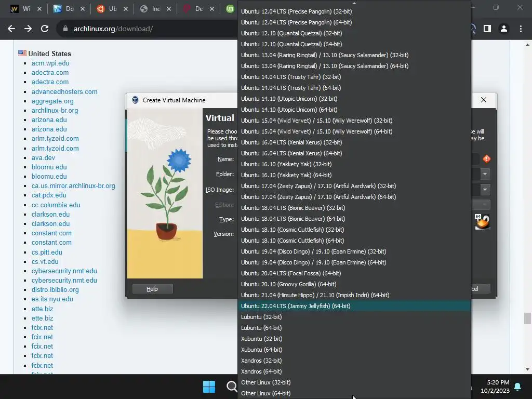Go forward with the browser forward arrow
This screenshot has height=399, width=532.
click(28, 29)
